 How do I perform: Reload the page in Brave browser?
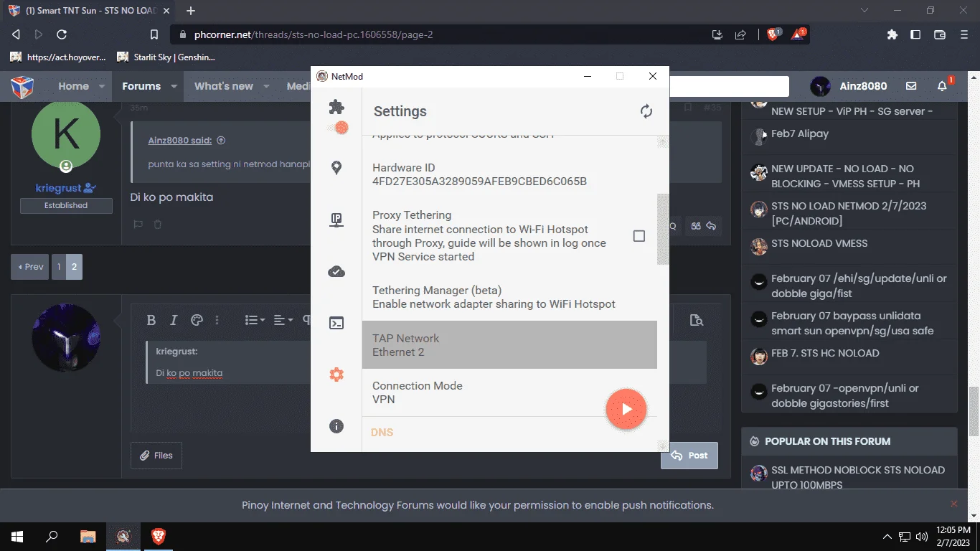coord(62,34)
